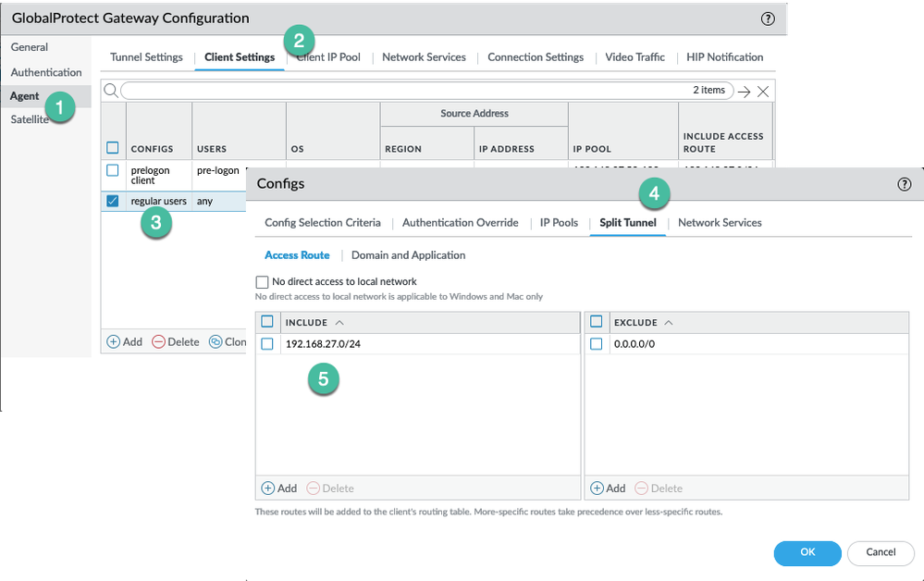The image size is (924, 581).
Task: Click the clear search X icon
Action: pyautogui.click(x=763, y=91)
